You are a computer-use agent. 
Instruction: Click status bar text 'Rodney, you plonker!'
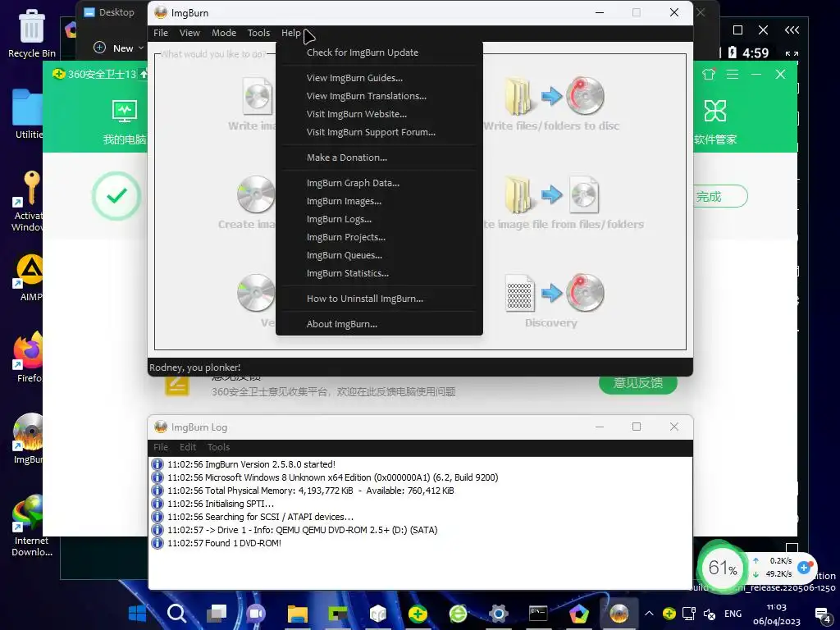195,367
